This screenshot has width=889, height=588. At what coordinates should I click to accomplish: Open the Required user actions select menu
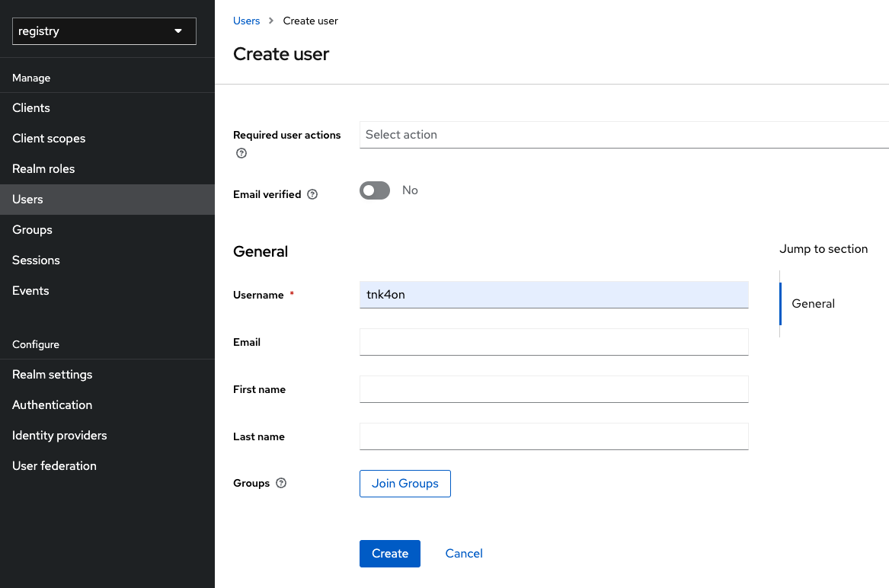533,134
